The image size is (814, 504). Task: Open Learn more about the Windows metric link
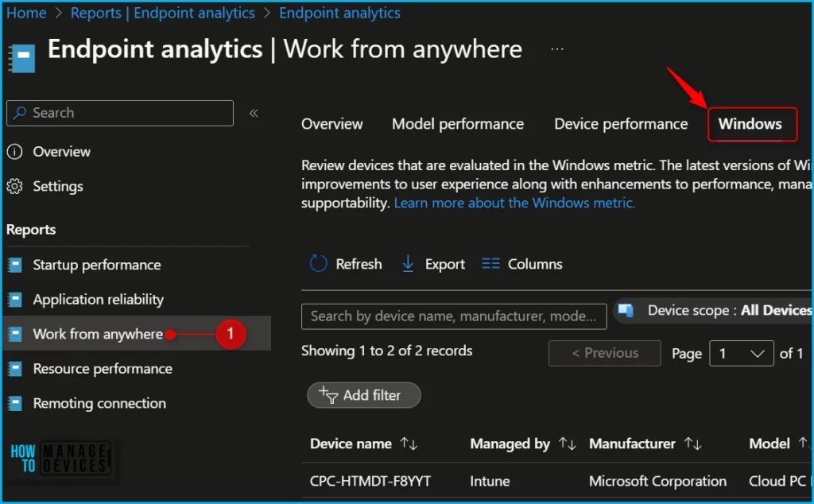(514, 203)
